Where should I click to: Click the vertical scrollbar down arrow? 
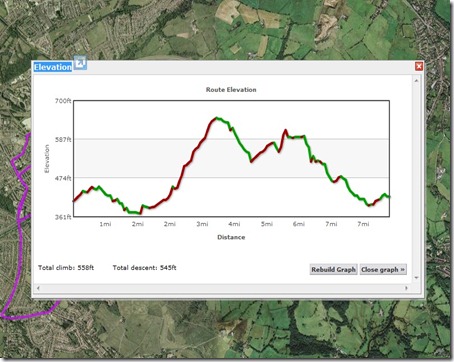pos(416,278)
